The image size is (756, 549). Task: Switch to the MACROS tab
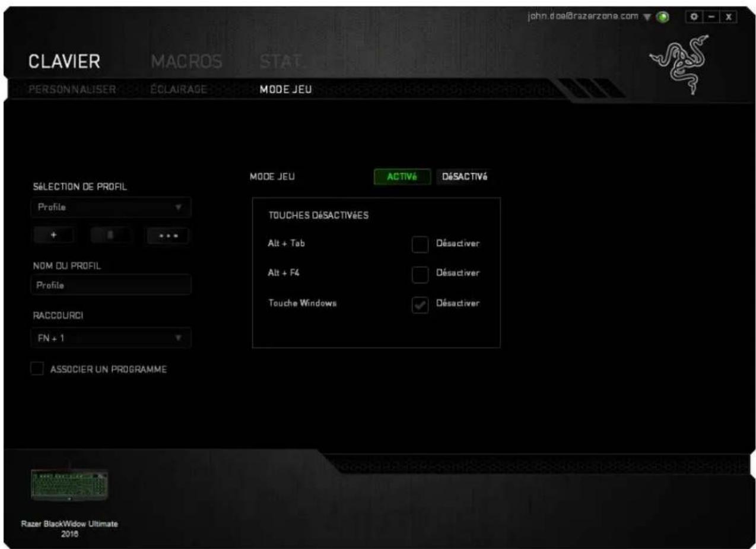tap(186, 61)
